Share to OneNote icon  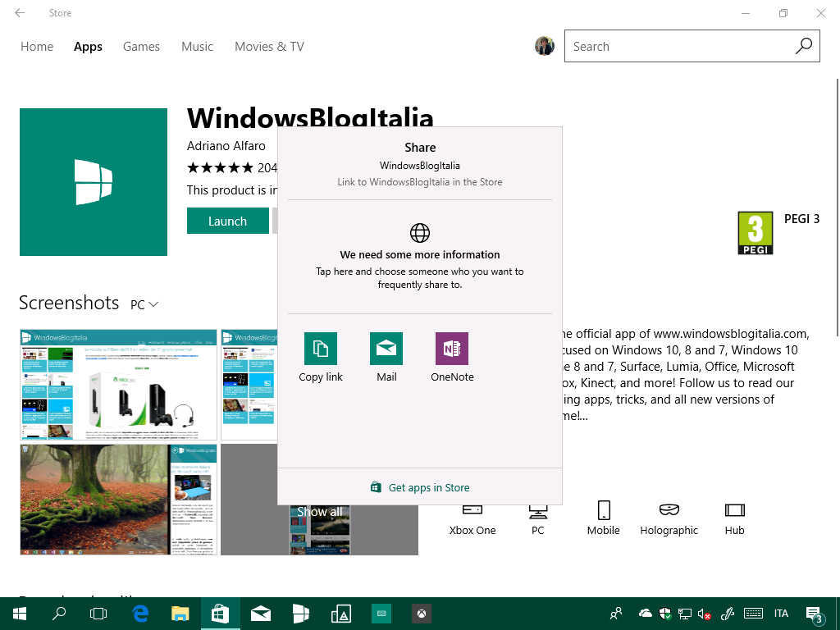pyautogui.click(x=452, y=348)
